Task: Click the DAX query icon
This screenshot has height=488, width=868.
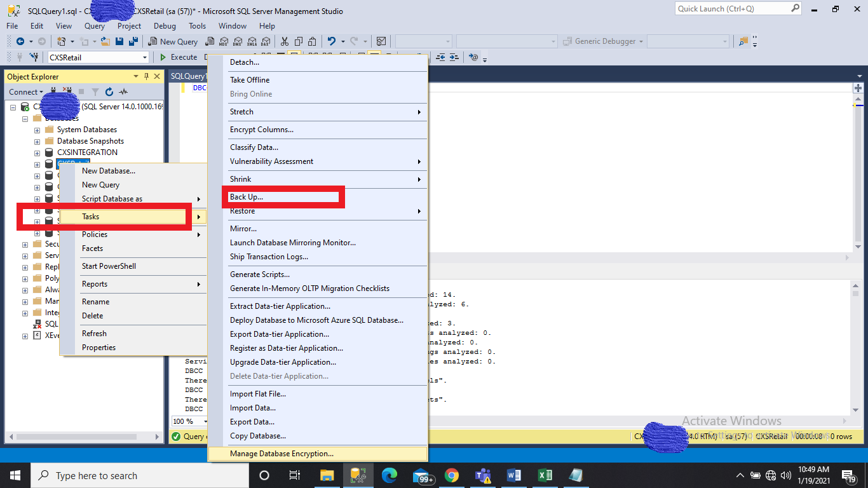Action: pos(265,41)
